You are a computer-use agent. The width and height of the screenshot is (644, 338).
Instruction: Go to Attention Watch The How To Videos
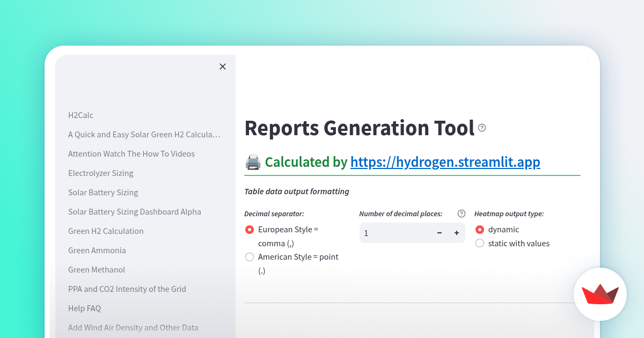[x=131, y=153]
